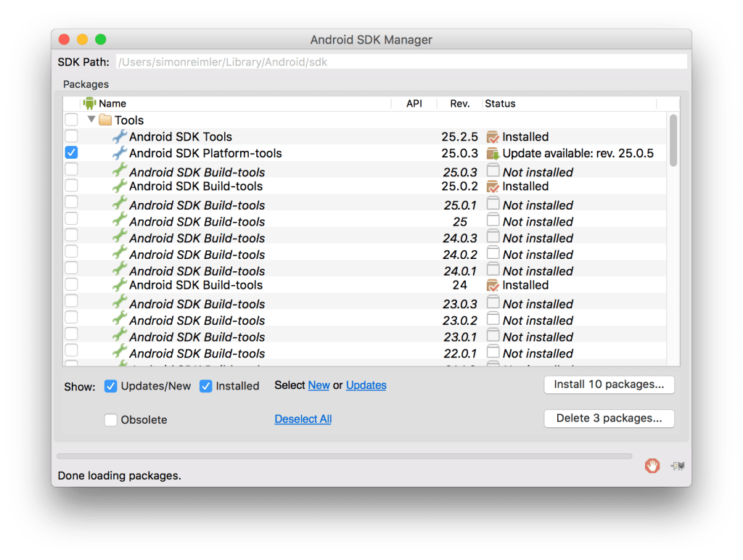Viewport: 743px width, 560px height.
Task: Click the Install 10 packages button
Action: pos(609,384)
